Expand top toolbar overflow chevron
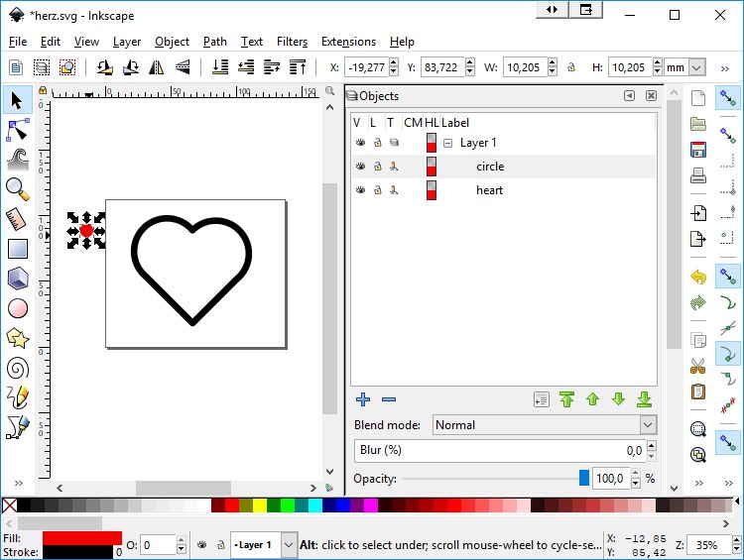The image size is (744, 560). tap(724, 68)
